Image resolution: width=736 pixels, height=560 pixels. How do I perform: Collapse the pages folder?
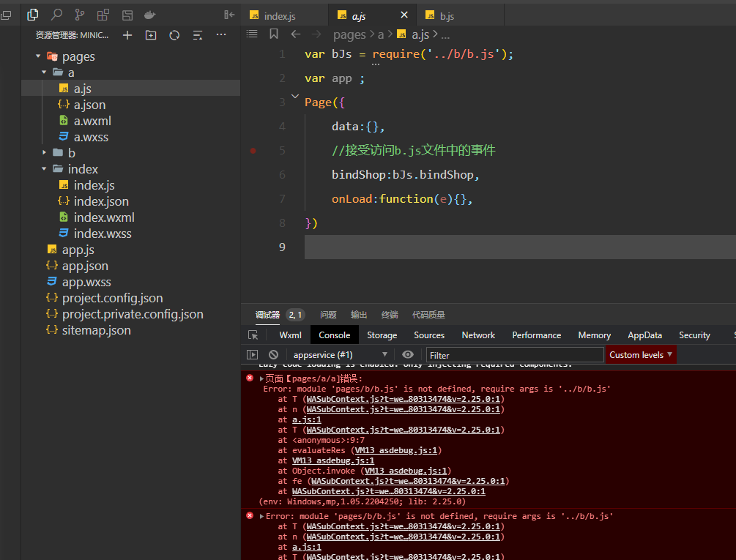39,56
